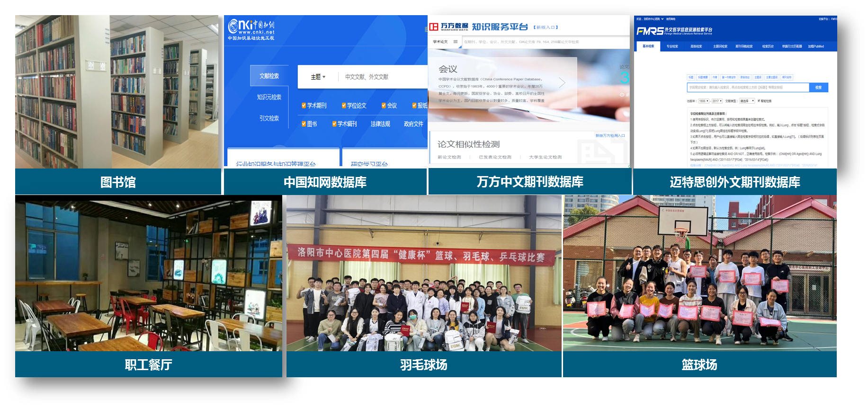Click the 羽毛球场 group photo
The width and height of the screenshot is (868, 408).
pos(424,273)
